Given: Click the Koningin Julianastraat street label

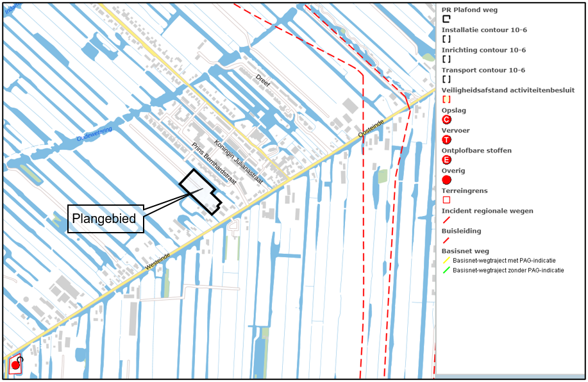Looking at the screenshot, I should coord(238,162).
